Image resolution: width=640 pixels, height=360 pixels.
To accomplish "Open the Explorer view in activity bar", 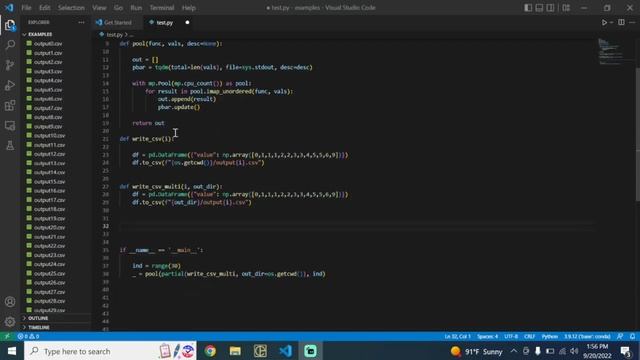I will [x=10, y=25].
